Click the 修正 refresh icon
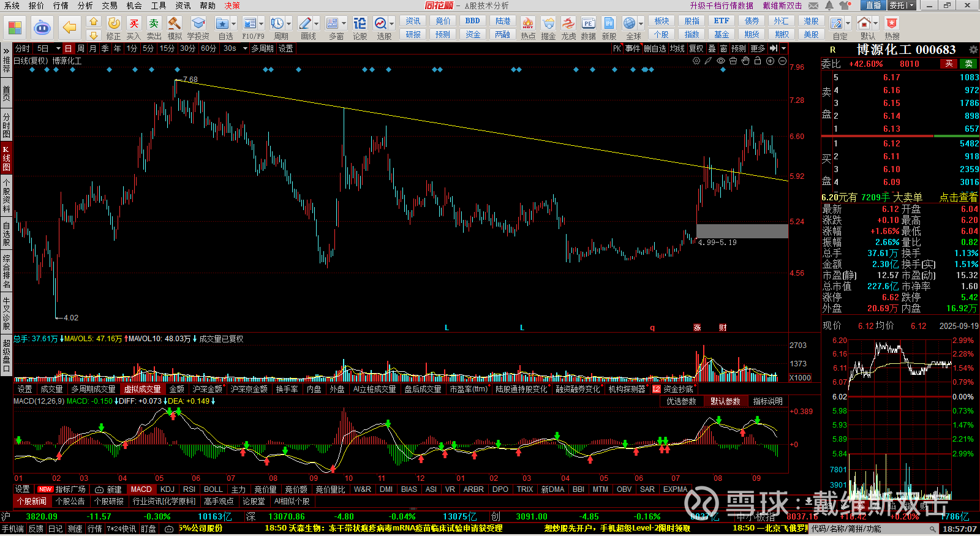The width and height of the screenshot is (980, 536). 114,23
